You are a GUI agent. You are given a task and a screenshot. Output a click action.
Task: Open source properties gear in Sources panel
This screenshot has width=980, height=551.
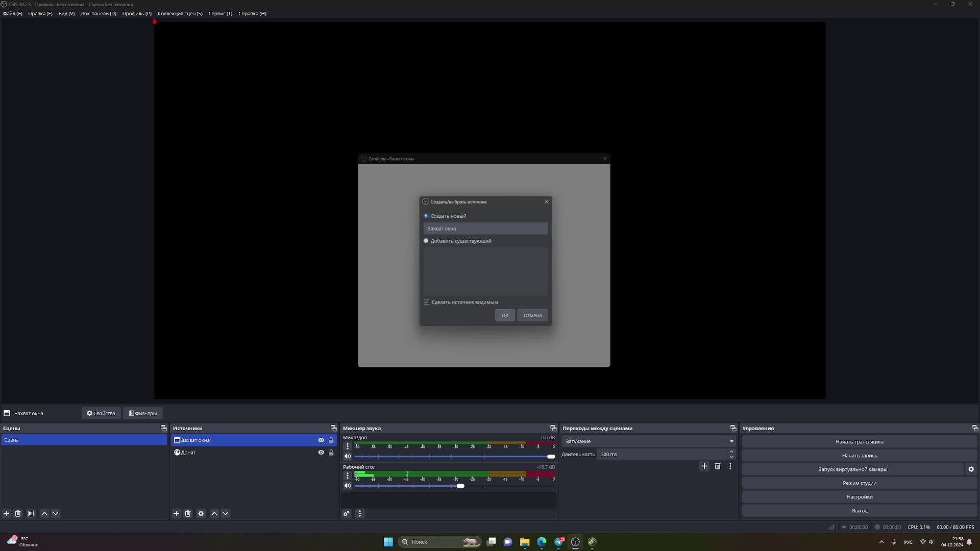click(201, 514)
